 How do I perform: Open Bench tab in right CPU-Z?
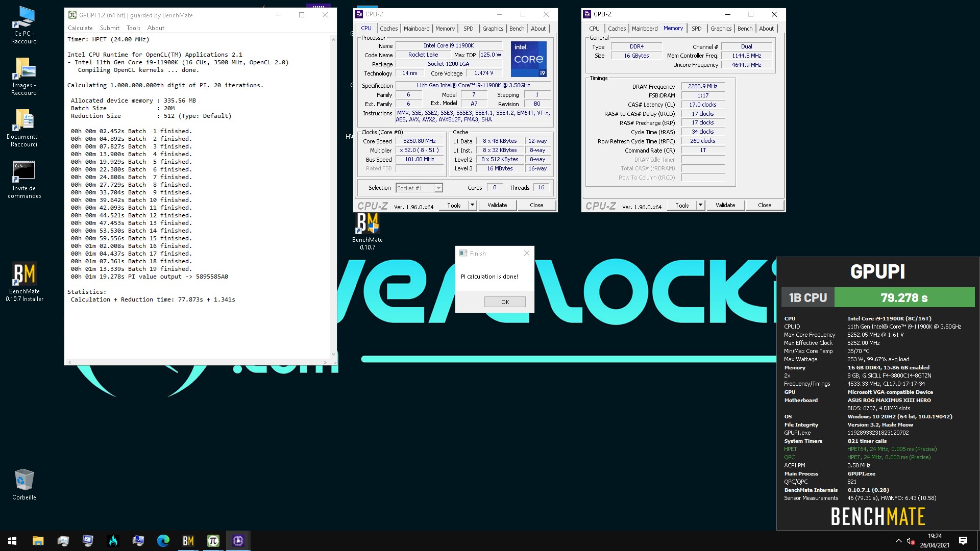pos(745,29)
